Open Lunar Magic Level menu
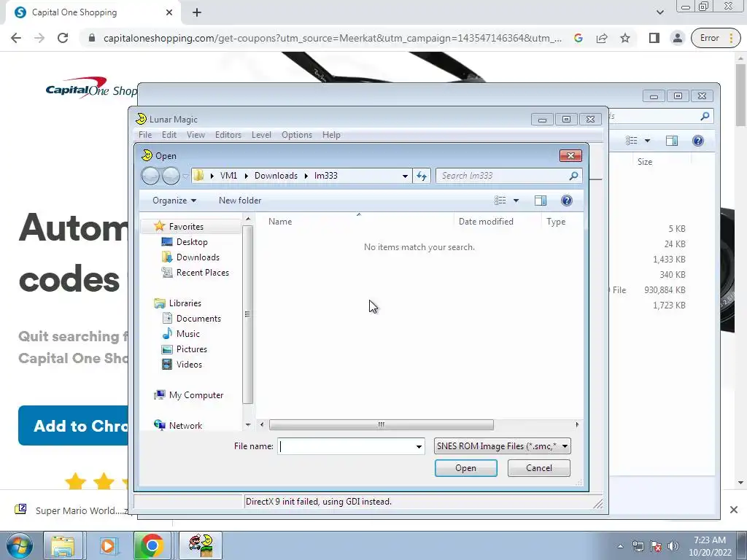747x560 pixels. 262,135
